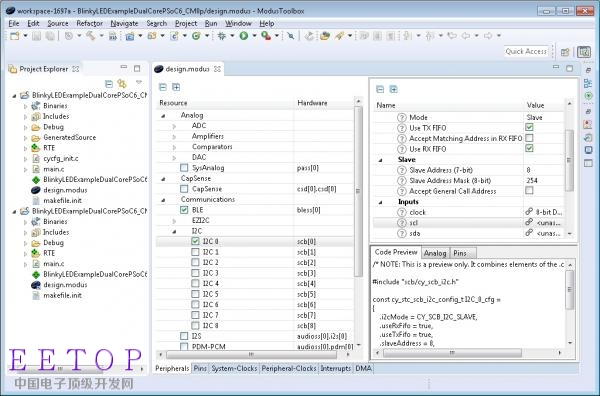This screenshot has height=396, width=600.
Task: Click expand-all icon above Resource list
Action: coord(176,87)
